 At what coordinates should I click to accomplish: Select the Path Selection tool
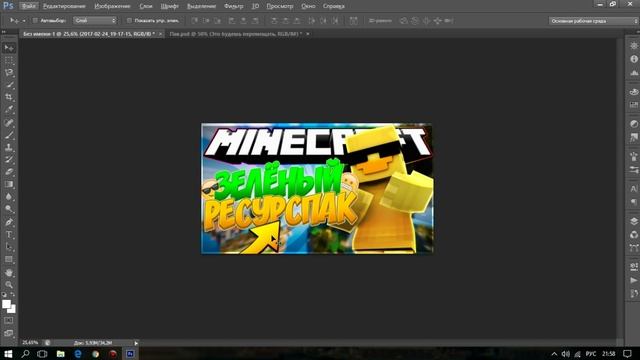tap(9, 247)
